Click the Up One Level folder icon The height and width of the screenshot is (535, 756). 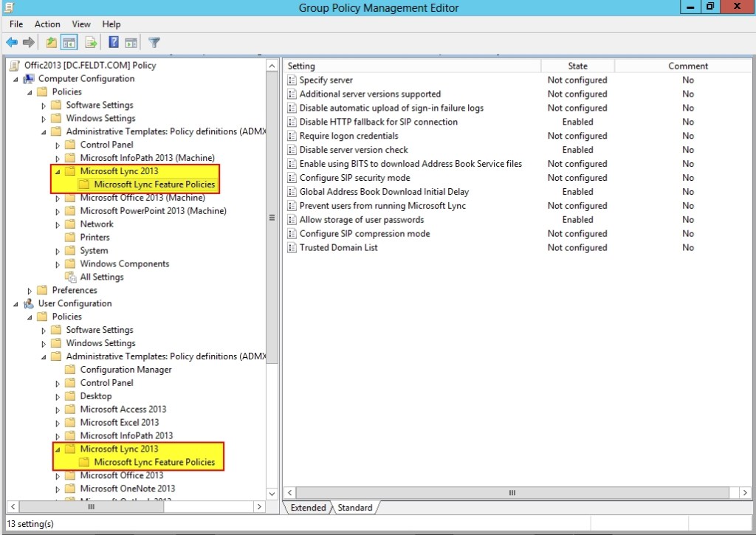[x=51, y=43]
